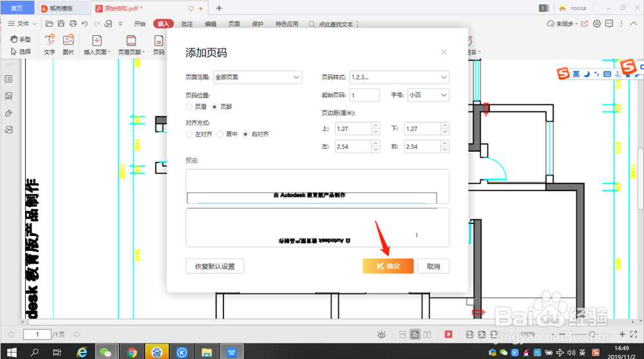Switch to single page view icon
644x359 pixels.
click(415, 335)
